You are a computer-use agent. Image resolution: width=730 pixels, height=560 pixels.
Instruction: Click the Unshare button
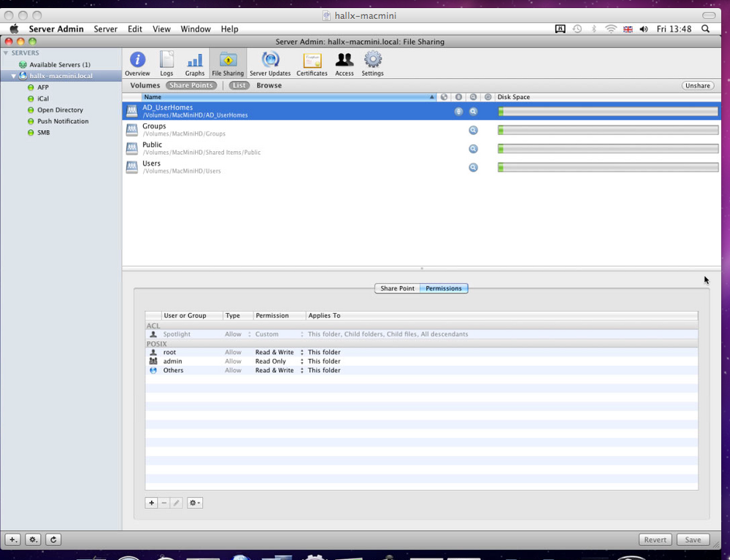pyautogui.click(x=697, y=85)
